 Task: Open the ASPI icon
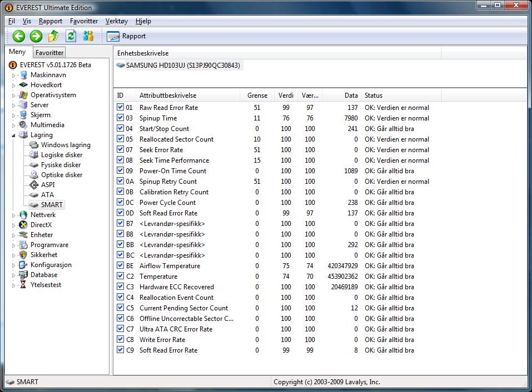pyautogui.click(x=34, y=185)
